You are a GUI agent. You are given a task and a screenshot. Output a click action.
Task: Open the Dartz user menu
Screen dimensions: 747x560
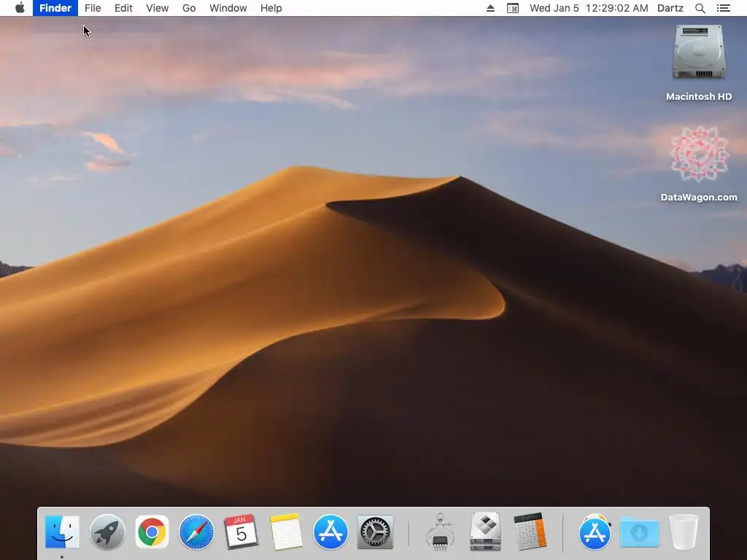(x=670, y=8)
